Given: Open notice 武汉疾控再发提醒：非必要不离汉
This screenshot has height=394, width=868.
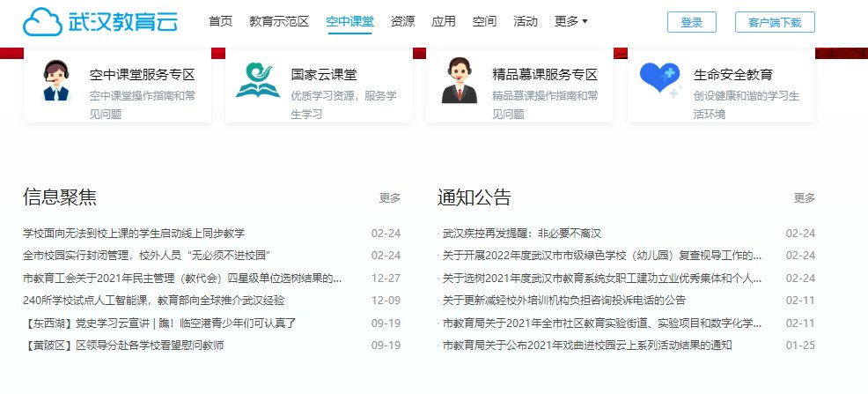Looking at the screenshot, I should pos(521,234).
